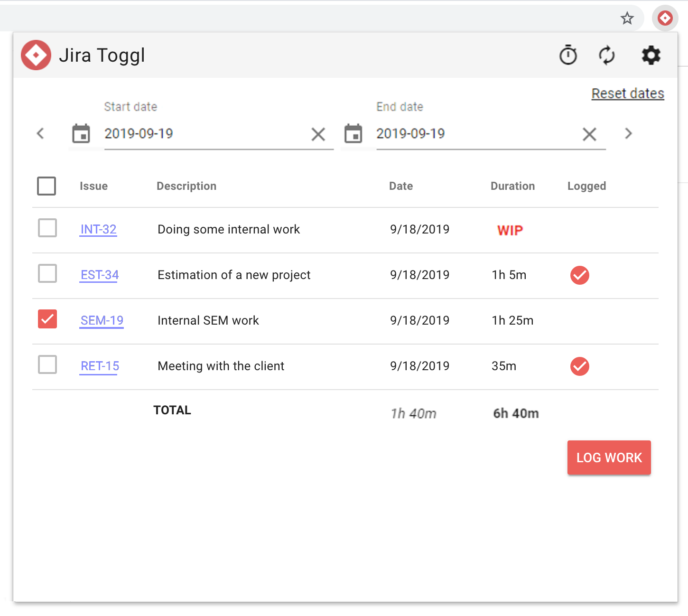Click the 9/18/2019 date in EST-34 row

(420, 275)
